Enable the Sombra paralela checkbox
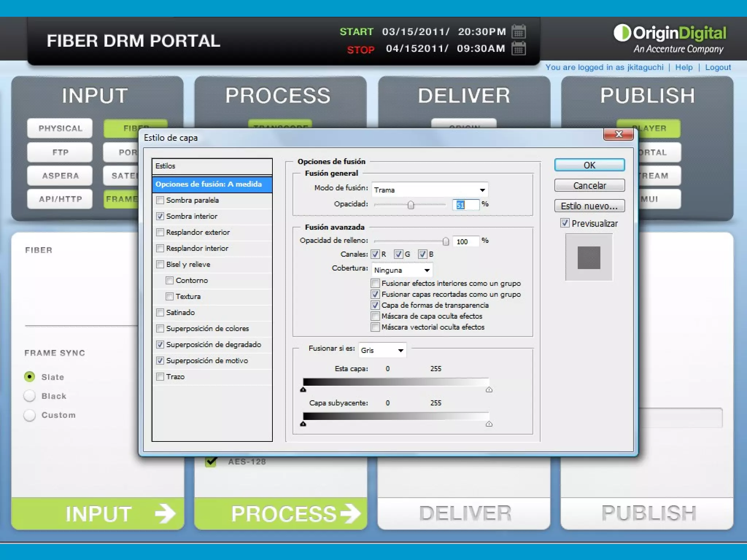 click(x=160, y=200)
